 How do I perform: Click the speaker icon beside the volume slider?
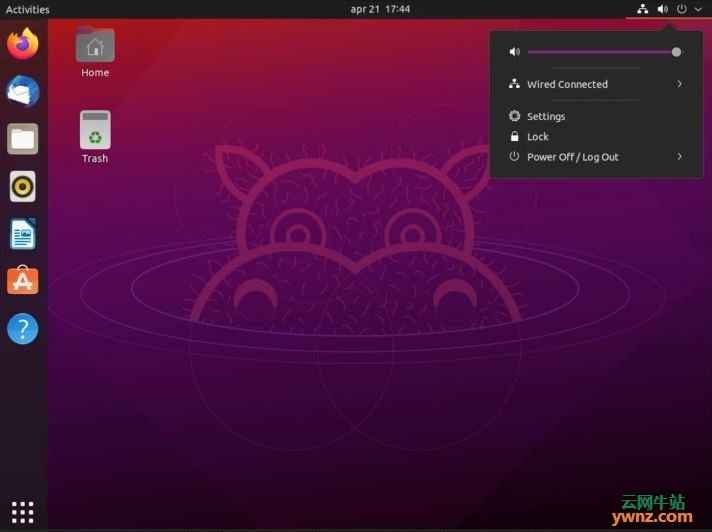tap(514, 52)
